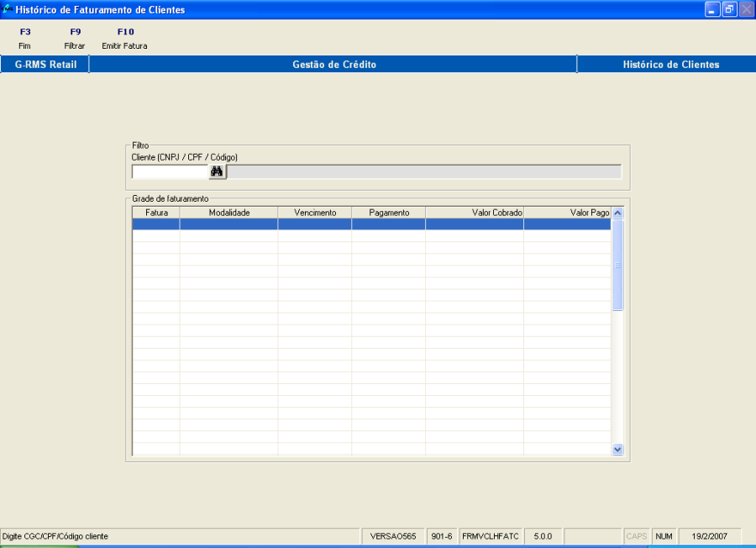Toggle the CAPS indicator in the status bar

click(x=636, y=535)
